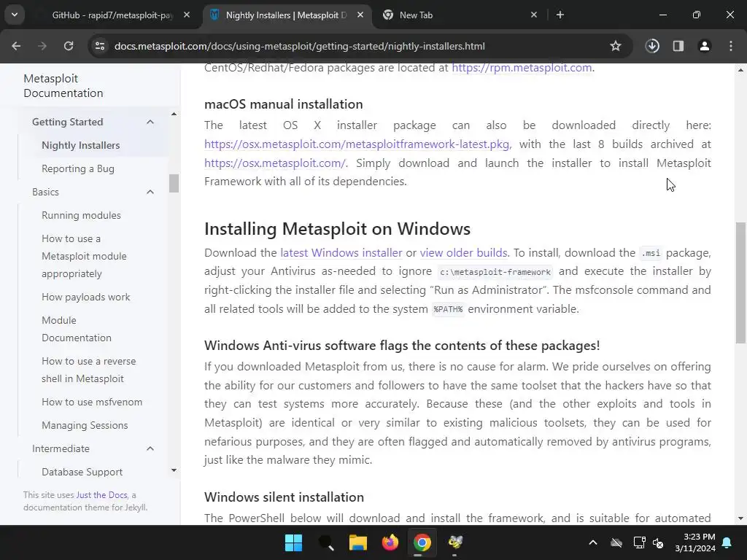The width and height of the screenshot is (747, 560).
Task: Click main page scroll down arrow
Action: [740, 518]
